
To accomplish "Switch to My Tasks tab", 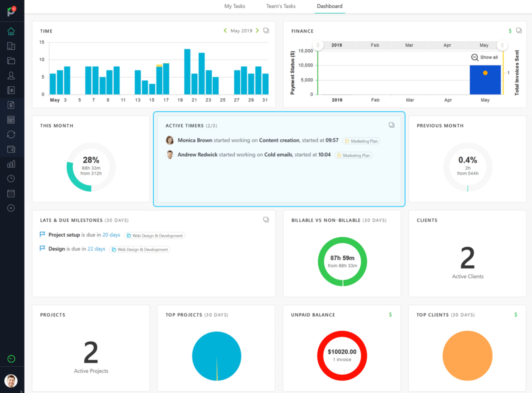I will (235, 6).
